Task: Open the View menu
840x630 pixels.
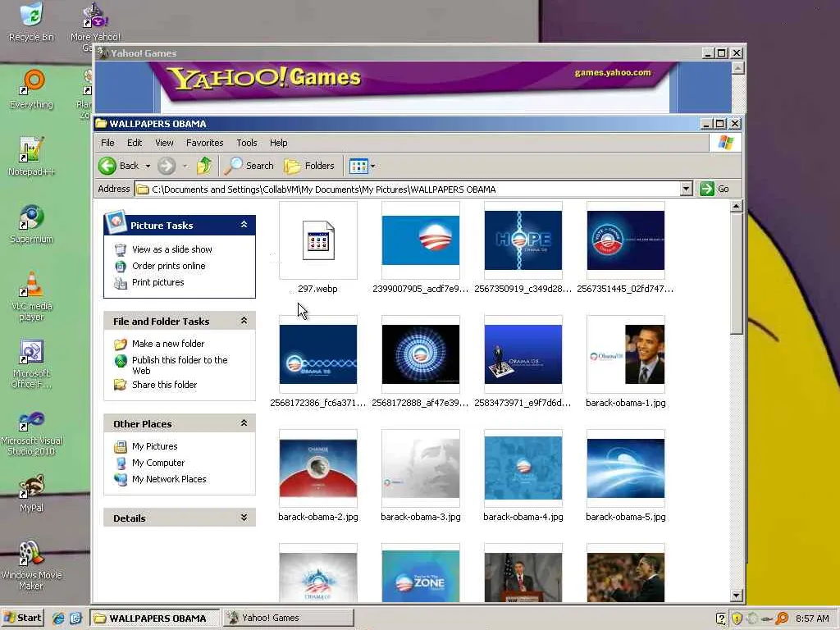Action: click(164, 143)
